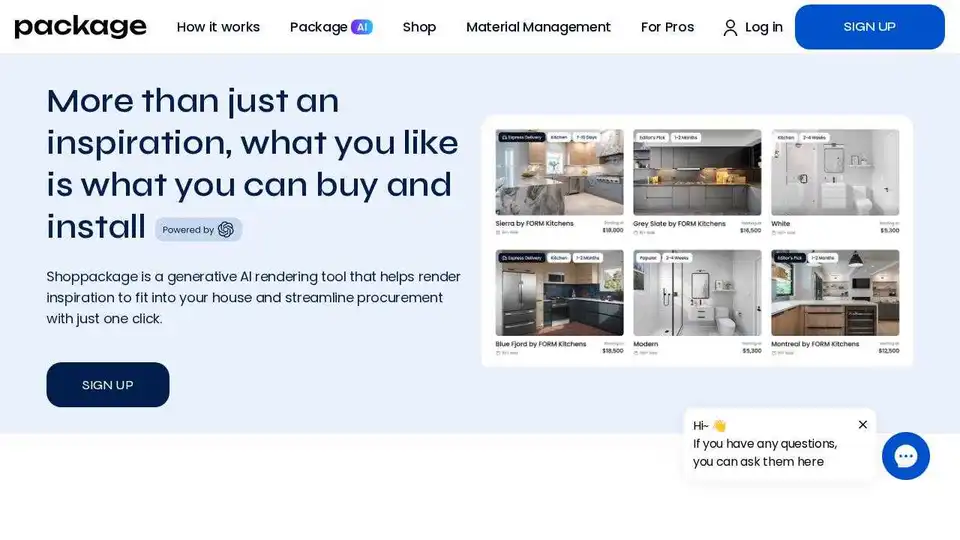Viewport: 960px width, 540px height.
Task: Click the waving hand emoji
Action: click(719, 426)
